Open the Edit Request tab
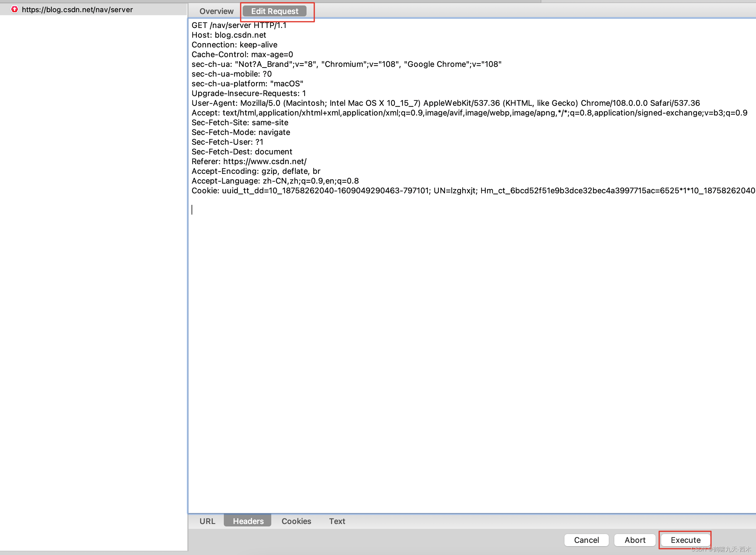 coord(274,11)
